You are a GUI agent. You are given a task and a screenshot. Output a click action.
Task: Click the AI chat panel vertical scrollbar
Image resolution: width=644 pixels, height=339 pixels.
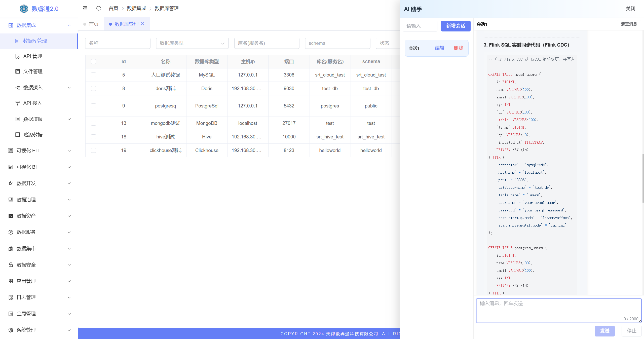click(643, 178)
